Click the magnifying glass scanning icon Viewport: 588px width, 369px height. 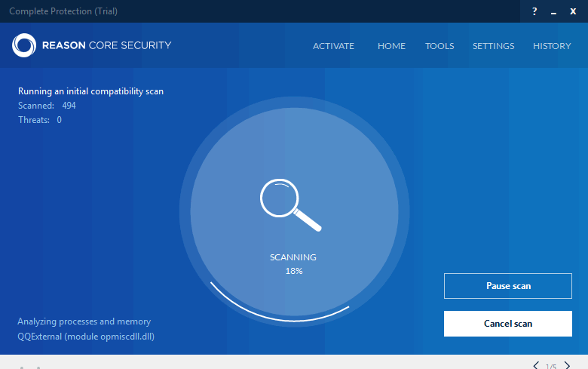(x=291, y=205)
